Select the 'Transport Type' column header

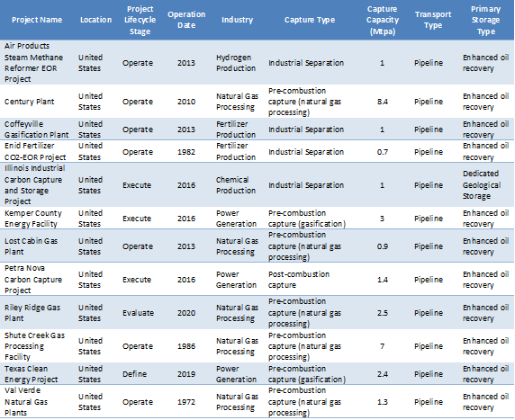click(x=433, y=20)
